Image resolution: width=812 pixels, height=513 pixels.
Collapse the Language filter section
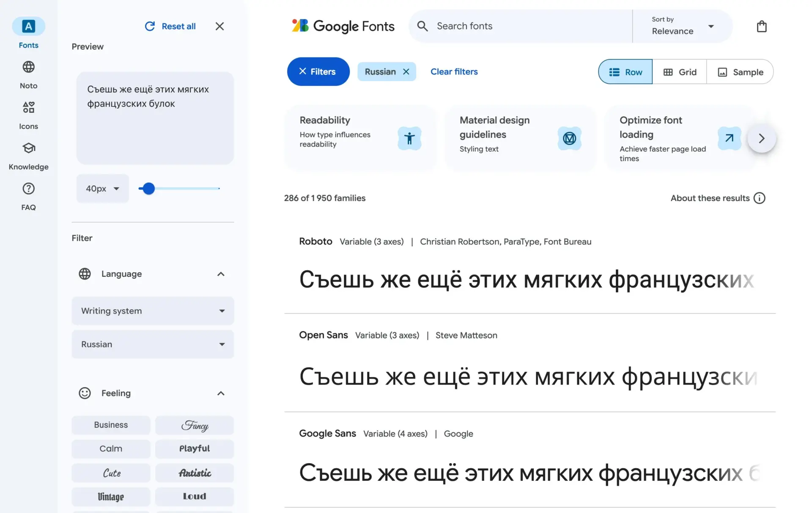click(221, 274)
